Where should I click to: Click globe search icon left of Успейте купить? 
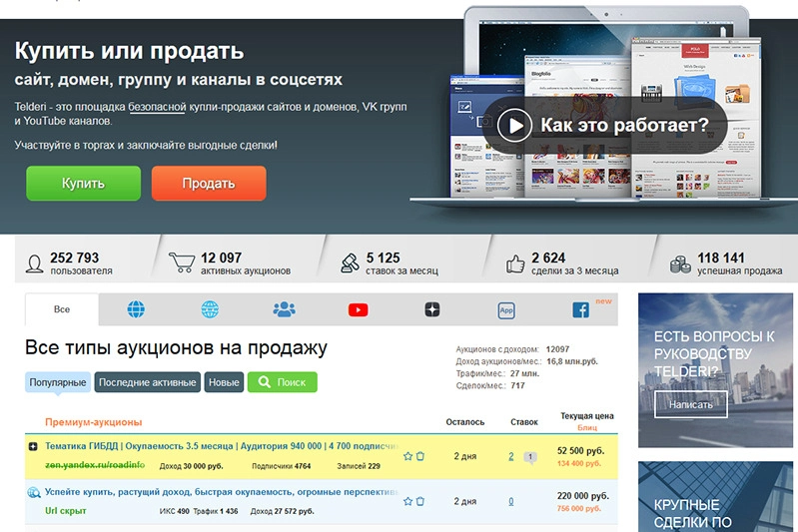34,492
